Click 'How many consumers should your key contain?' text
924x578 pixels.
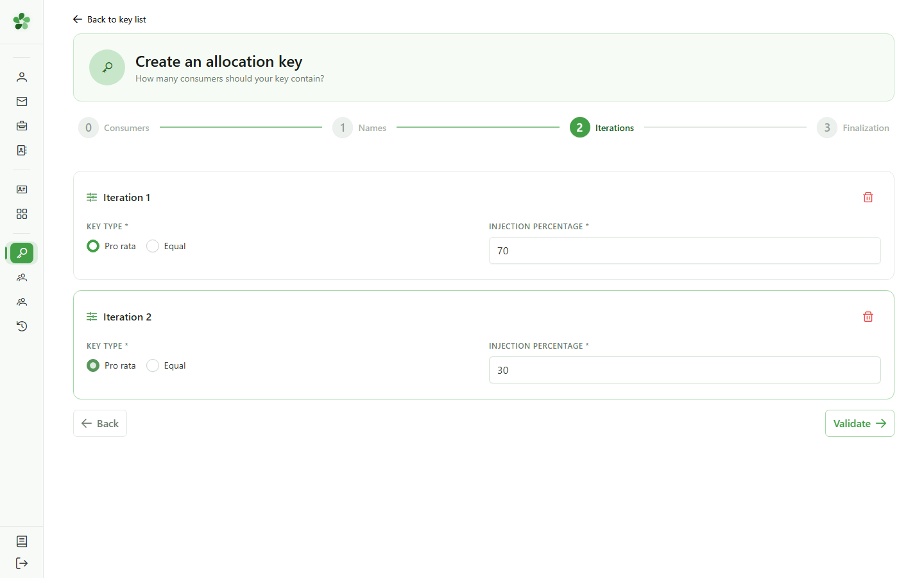[x=230, y=78]
